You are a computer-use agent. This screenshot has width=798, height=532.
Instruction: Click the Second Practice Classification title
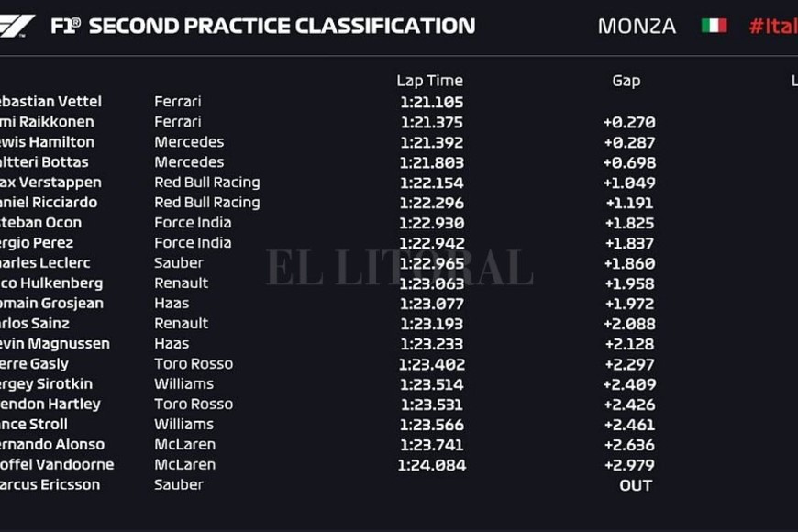click(x=282, y=26)
